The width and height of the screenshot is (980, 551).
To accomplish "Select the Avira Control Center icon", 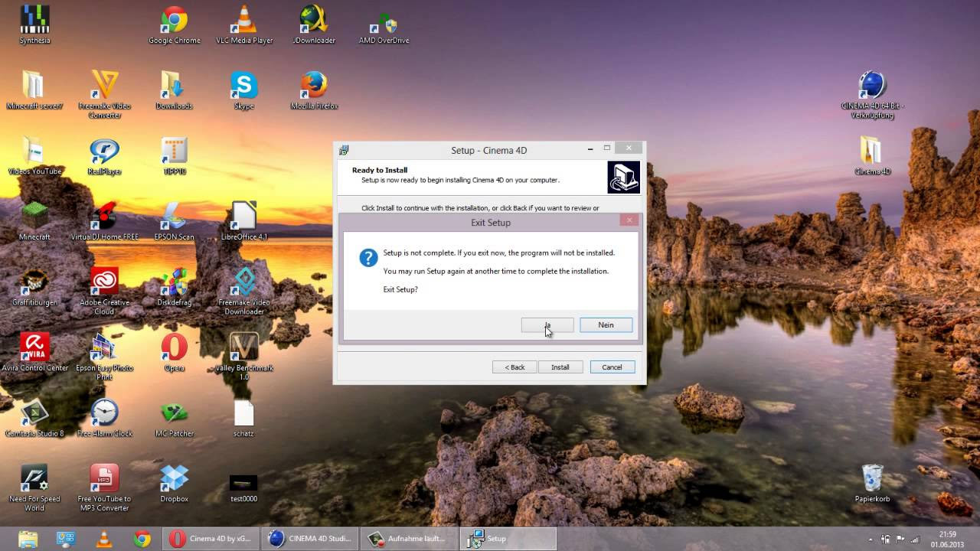I will 34,353.
